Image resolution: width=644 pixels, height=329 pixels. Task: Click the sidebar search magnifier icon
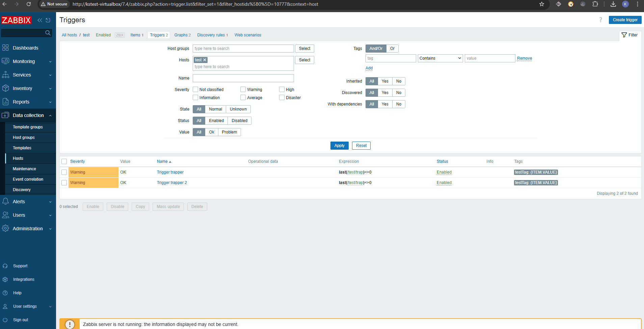(x=48, y=33)
